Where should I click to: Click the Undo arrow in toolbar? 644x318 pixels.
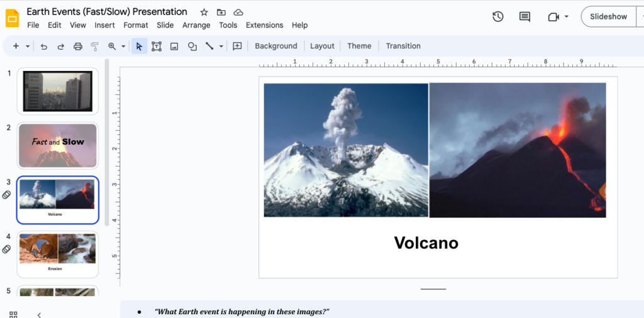click(44, 47)
